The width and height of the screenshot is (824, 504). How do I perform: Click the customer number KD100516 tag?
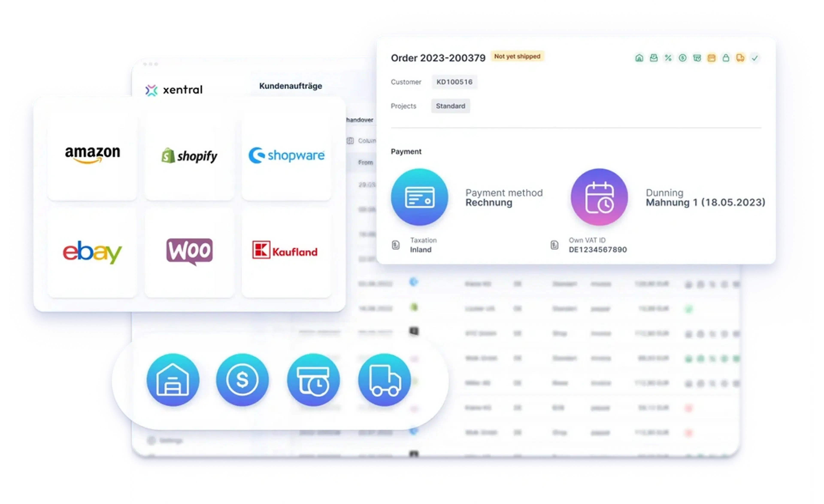(x=454, y=82)
